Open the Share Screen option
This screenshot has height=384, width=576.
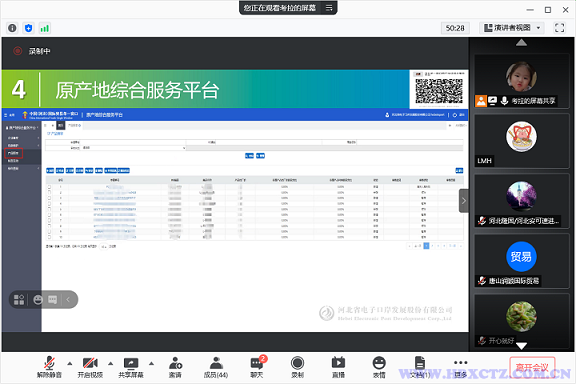(131, 367)
